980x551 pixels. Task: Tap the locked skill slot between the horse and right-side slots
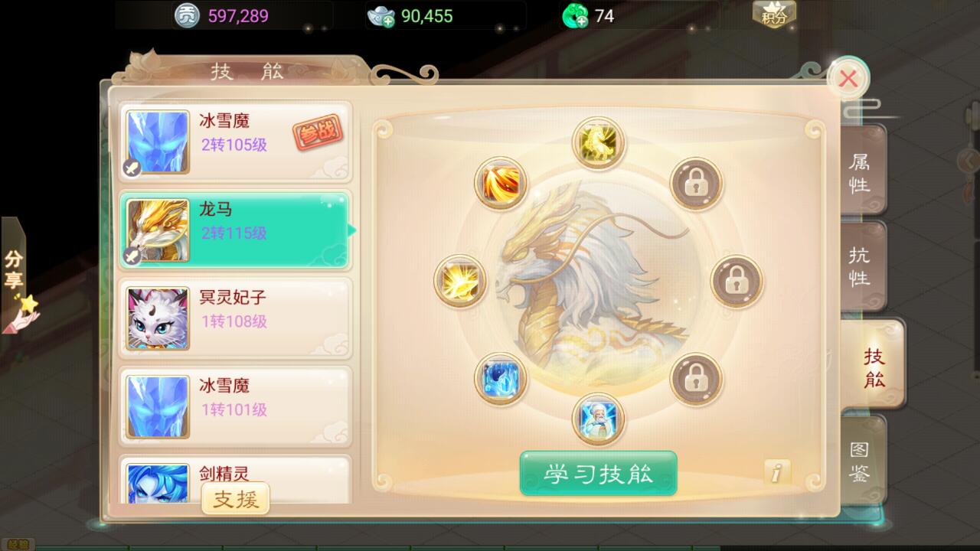(x=696, y=183)
